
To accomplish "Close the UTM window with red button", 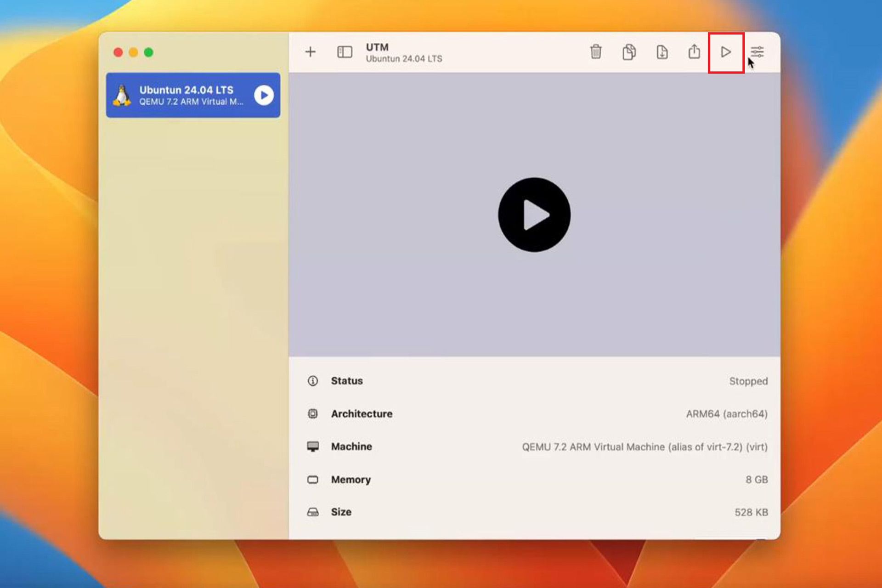I will pyautogui.click(x=118, y=52).
